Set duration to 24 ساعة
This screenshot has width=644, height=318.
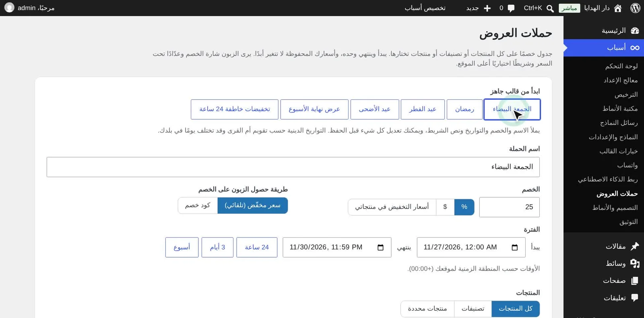pos(257,247)
